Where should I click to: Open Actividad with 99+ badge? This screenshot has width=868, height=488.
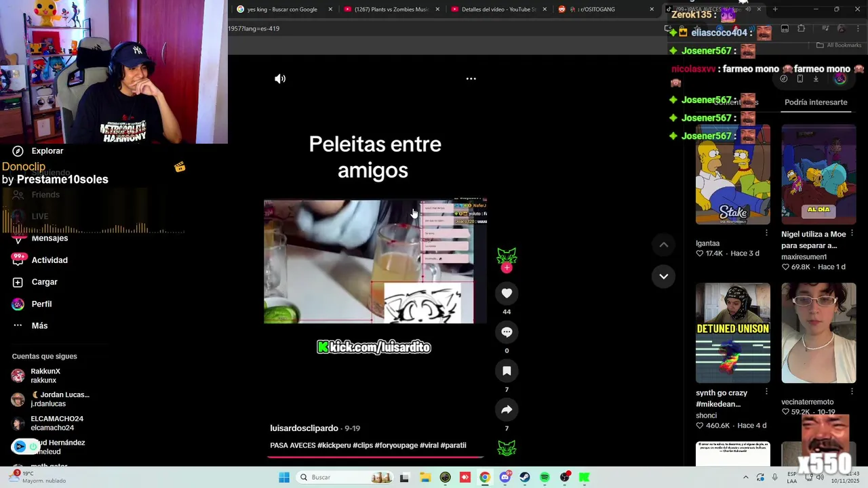point(40,260)
